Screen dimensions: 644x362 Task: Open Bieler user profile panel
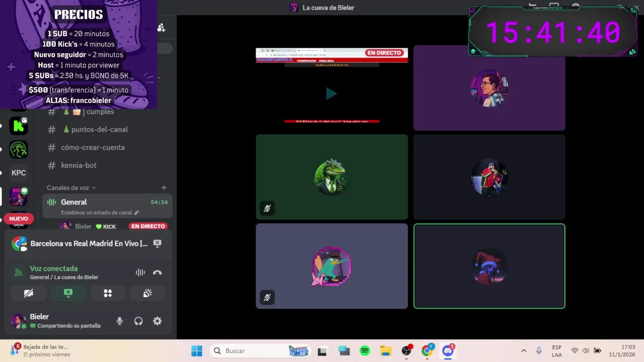[x=58, y=321]
